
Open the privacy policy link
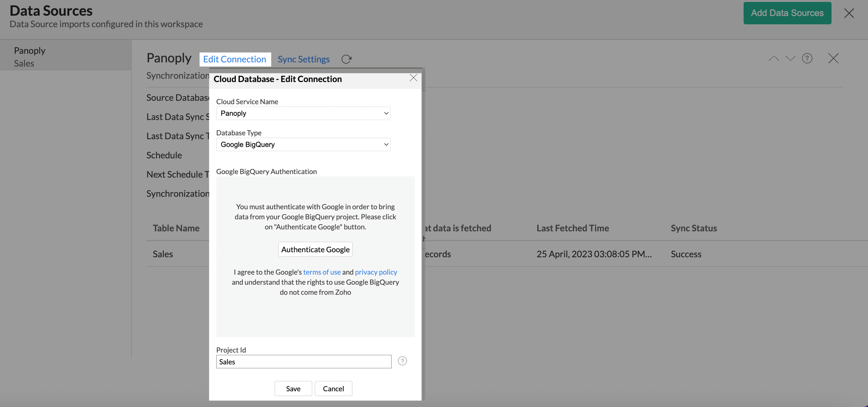[376, 272]
